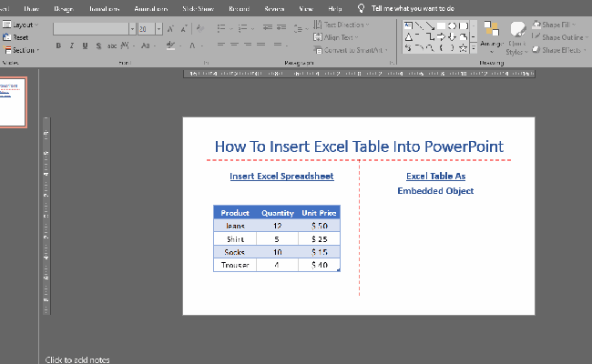This screenshot has width=592, height=364.
Task: Expand the shapes gallery
Action: pyautogui.click(x=474, y=48)
